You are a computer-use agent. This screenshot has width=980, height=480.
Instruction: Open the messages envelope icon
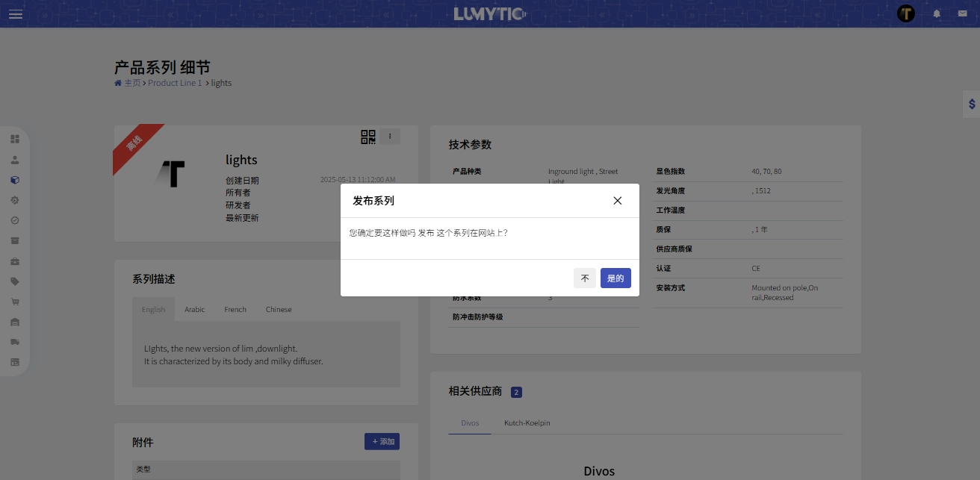pyautogui.click(x=962, y=13)
